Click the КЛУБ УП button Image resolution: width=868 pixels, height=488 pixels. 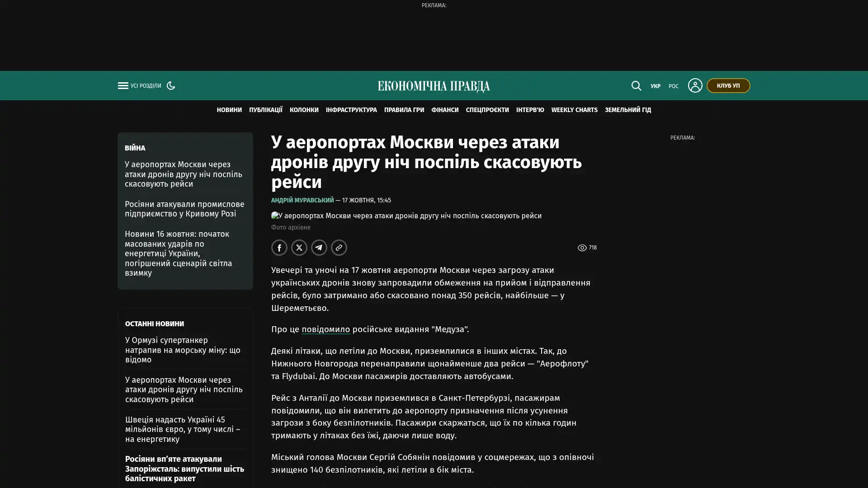click(x=728, y=86)
